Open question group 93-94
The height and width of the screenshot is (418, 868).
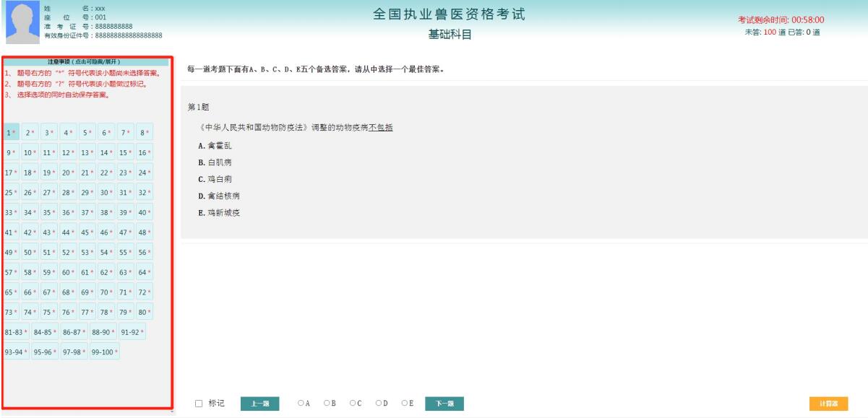click(x=17, y=352)
